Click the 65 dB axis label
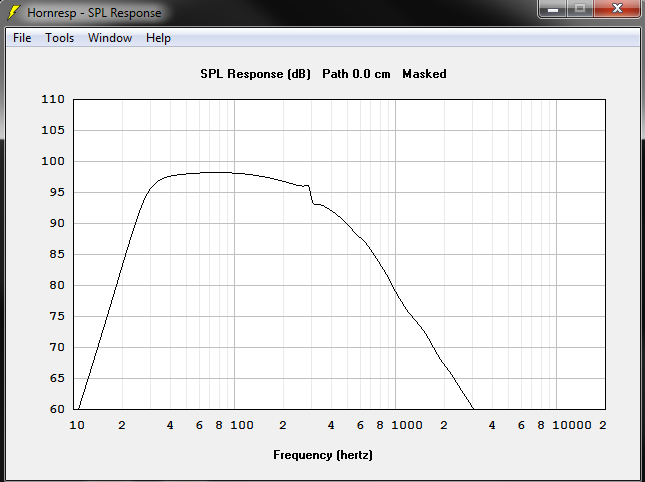Image resolution: width=645 pixels, height=482 pixels. (57, 378)
